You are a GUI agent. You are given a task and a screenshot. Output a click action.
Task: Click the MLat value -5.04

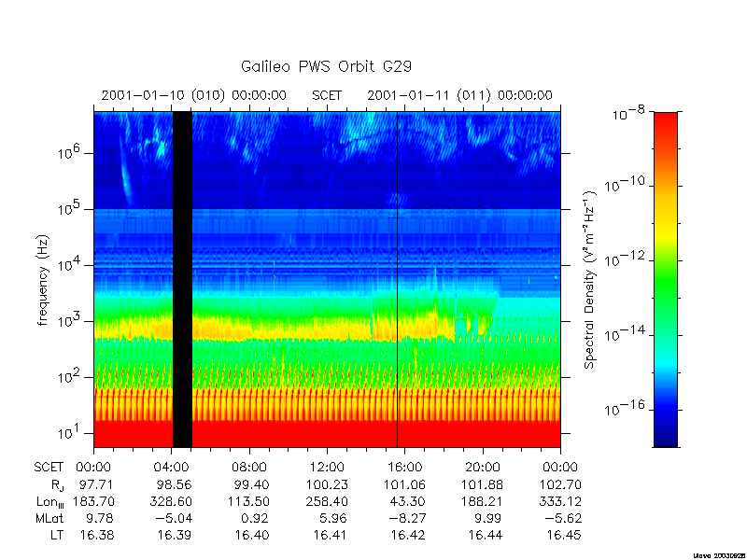pos(175,518)
